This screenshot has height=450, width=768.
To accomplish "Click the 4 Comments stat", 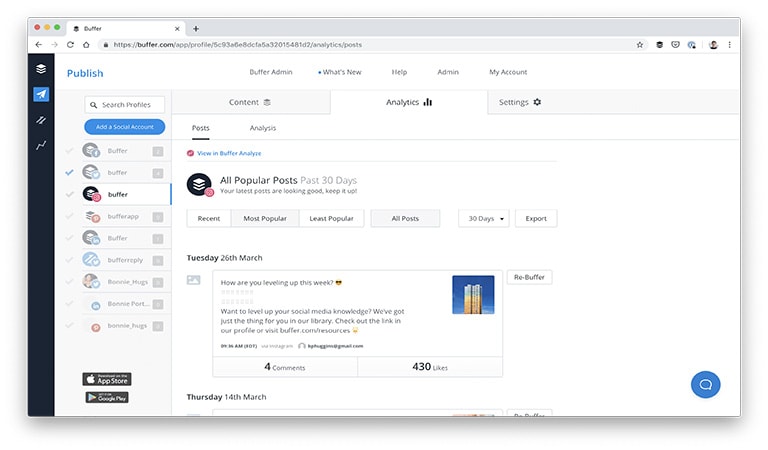I will (285, 367).
